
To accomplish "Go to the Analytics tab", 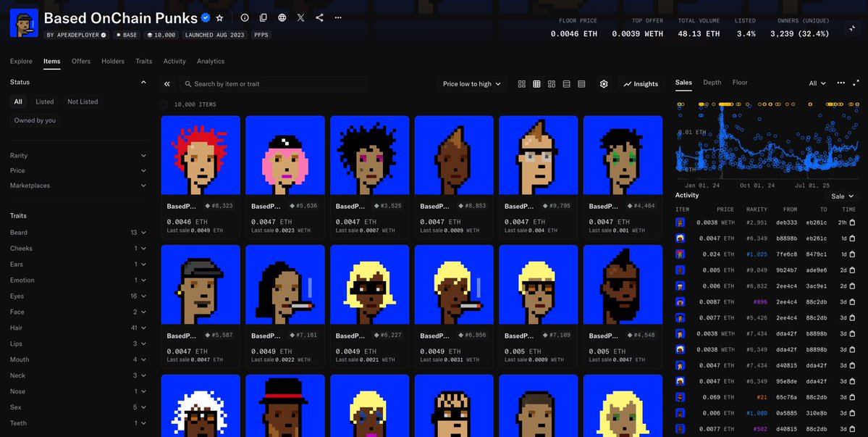I will click(x=211, y=62).
